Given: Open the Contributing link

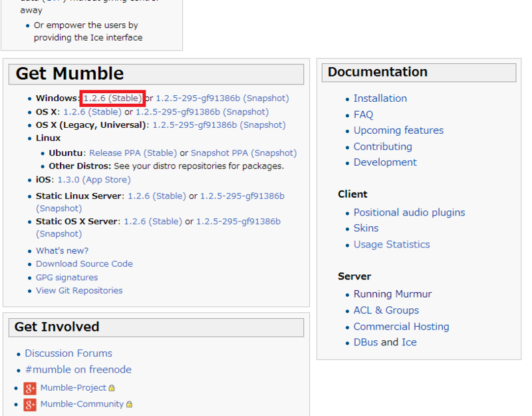Looking at the screenshot, I should (x=383, y=146).
